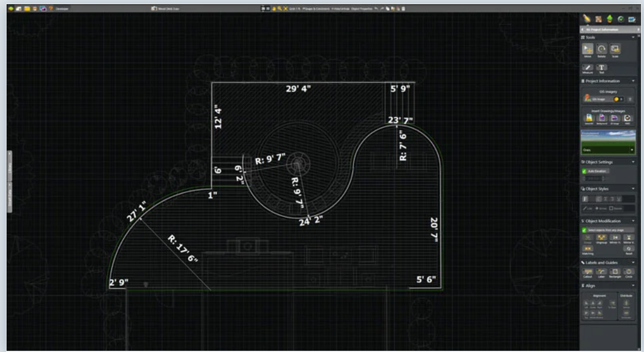Click the first Insert Drawings/Images icon

coord(589,119)
